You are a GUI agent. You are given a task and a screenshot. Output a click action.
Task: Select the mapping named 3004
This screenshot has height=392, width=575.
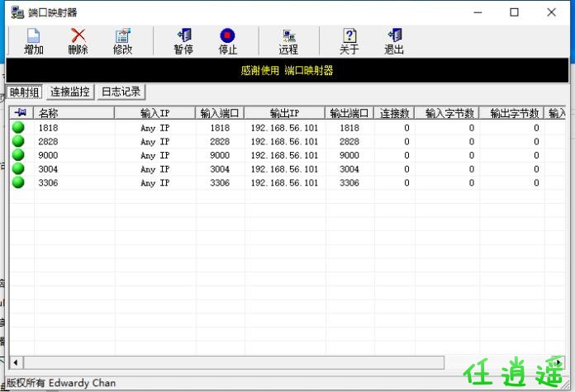[x=48, y=169]
